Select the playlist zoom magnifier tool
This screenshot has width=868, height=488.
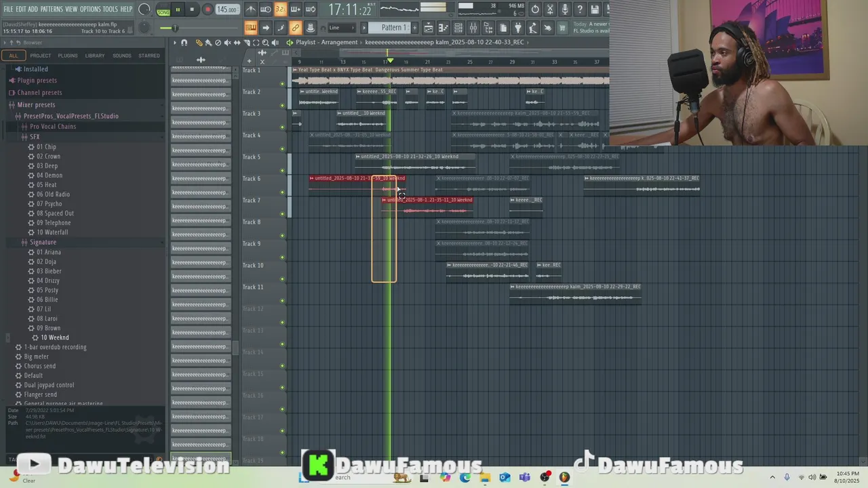point(265,42)
